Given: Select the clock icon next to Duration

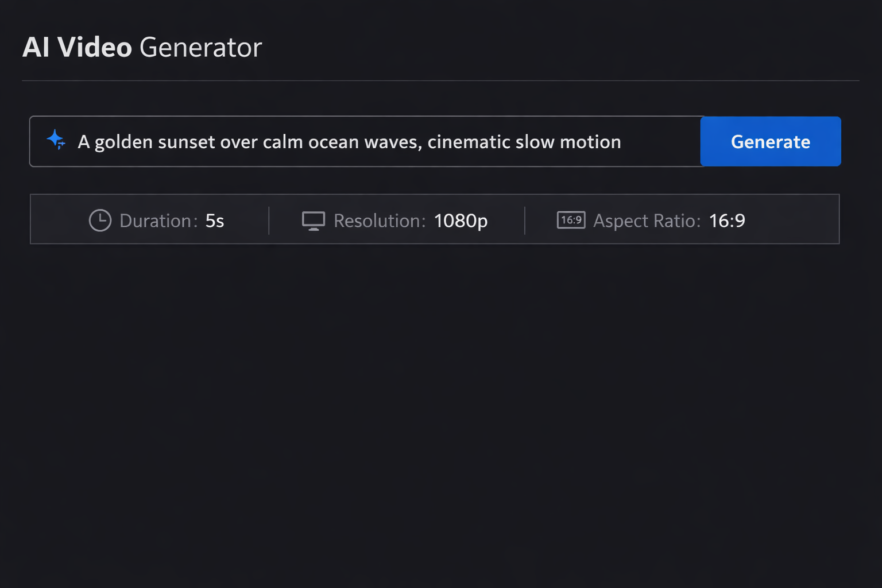Looking at the screenshot, I should coord(99,220).
